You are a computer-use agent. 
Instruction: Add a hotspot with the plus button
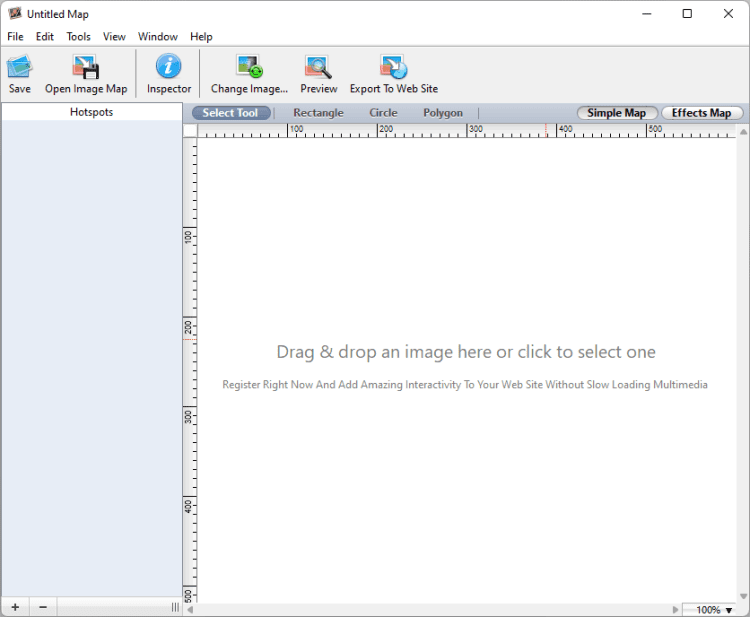(15, 607)
